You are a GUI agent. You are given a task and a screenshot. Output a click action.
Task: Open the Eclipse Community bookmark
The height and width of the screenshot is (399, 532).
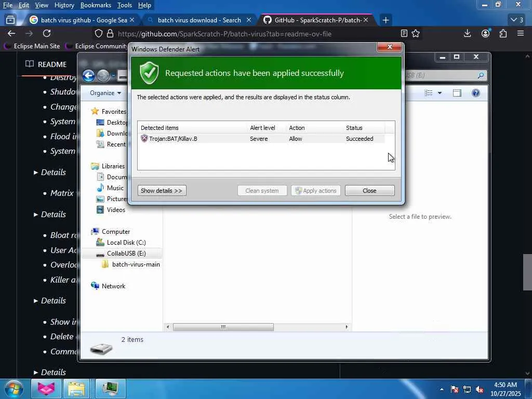pos(97,46)
